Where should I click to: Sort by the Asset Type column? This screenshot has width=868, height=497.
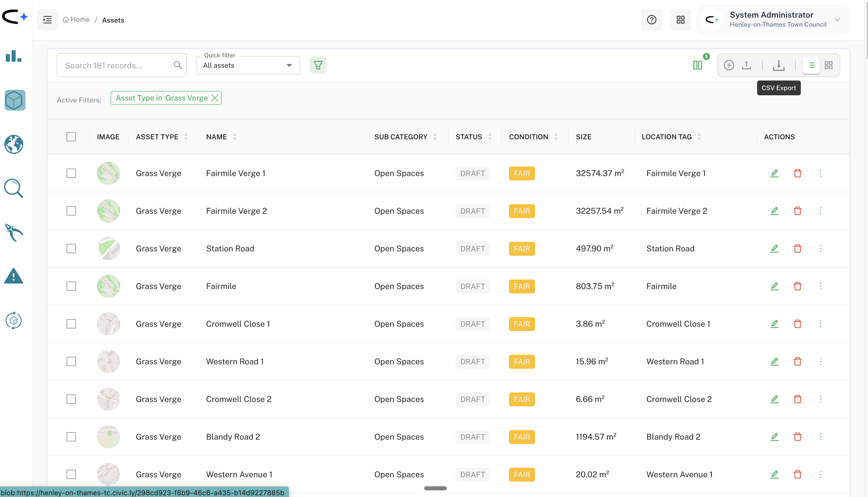pos(186,136)
